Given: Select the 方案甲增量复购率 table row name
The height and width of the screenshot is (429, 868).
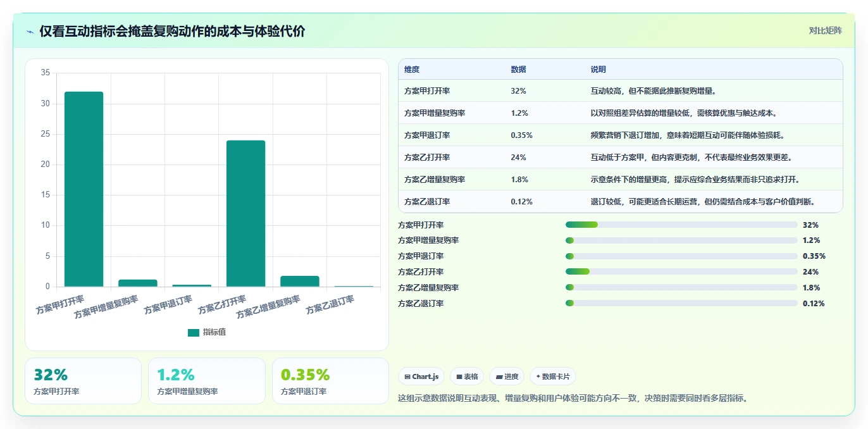Looking at the screenshot, I should click(435, 113).
